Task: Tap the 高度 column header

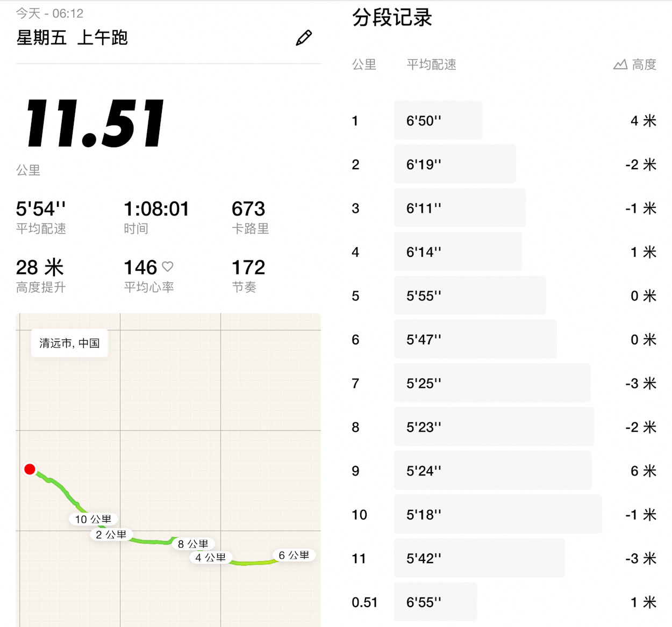Action: click(x=644, y=64)
